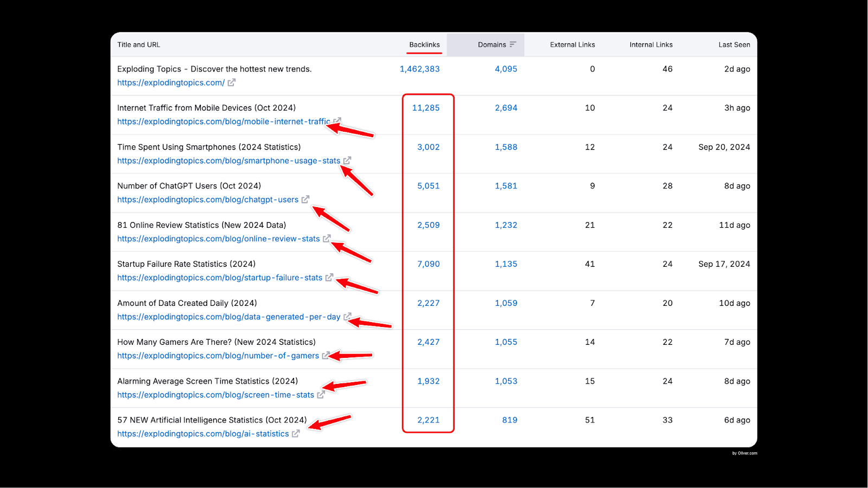Open the 7,090 backlinks count

click(x=429, y=264)
